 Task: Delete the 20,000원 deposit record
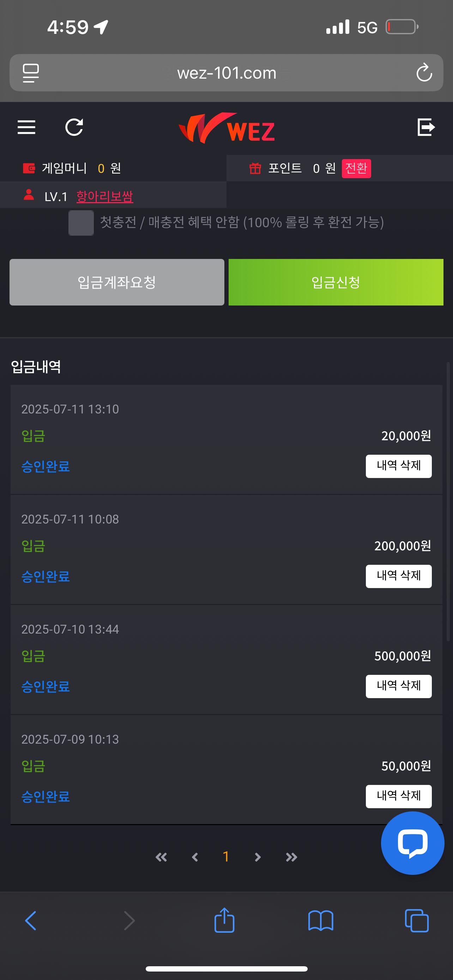point(398,466)
